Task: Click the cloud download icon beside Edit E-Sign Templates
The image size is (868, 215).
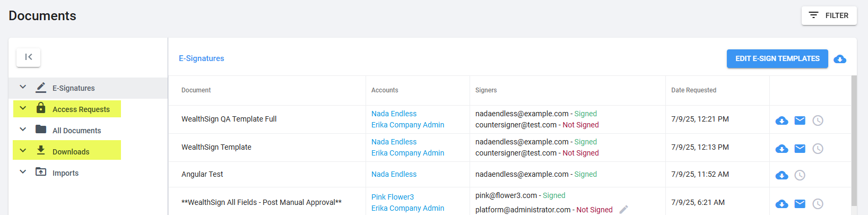Action: [840, 59]
